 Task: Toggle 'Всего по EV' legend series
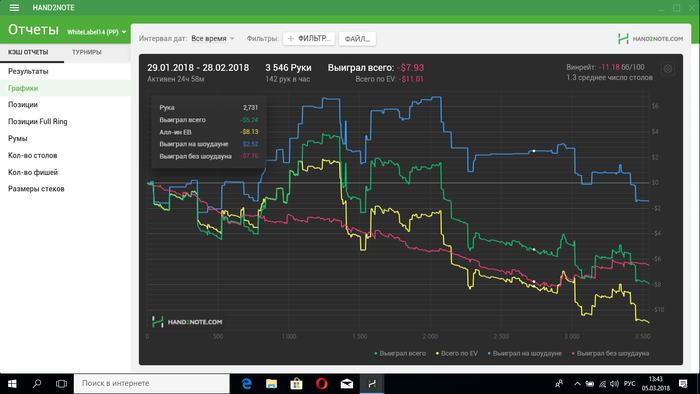[x=457, y=353]
